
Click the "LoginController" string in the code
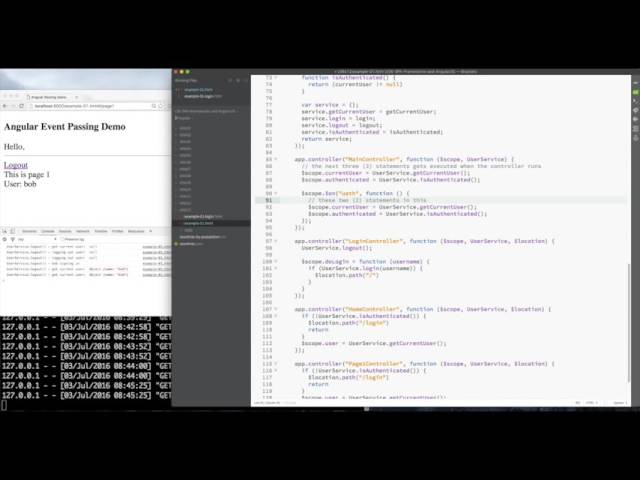coord(373,241)
